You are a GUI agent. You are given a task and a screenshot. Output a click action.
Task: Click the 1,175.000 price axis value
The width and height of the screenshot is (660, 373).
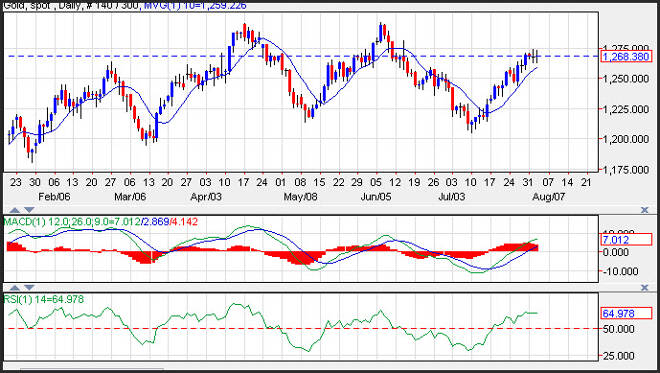(626, 170)
